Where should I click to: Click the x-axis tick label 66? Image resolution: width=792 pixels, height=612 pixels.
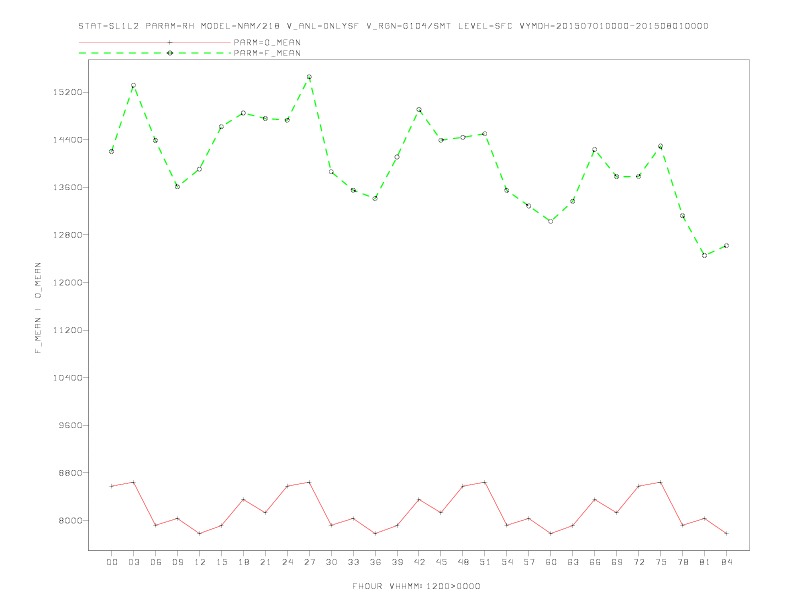click(x=595, y=562)
